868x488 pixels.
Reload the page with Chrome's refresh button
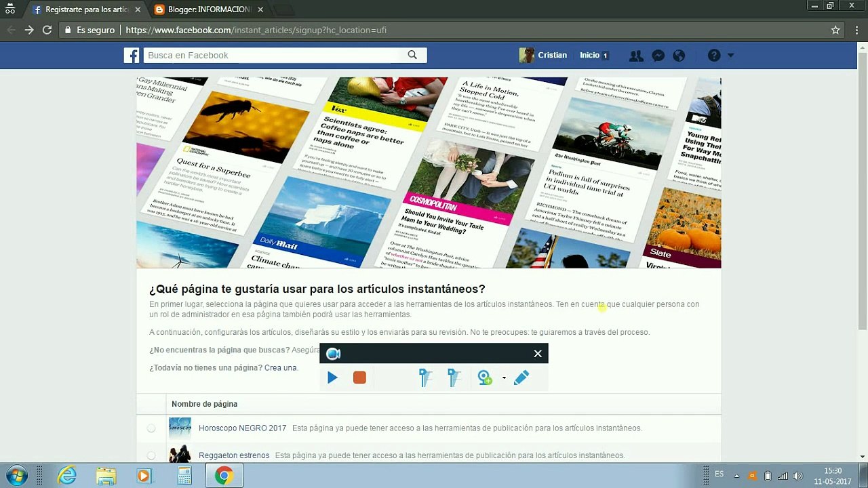(47, 30)
